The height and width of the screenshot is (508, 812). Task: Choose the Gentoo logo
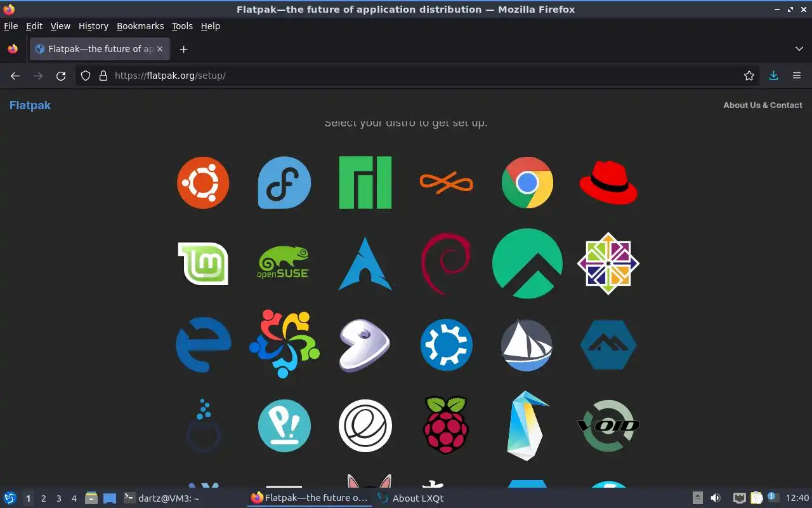(x=365, y=345)
